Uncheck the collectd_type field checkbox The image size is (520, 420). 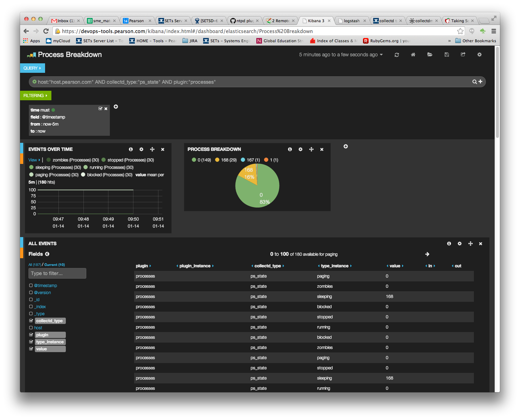(31, 320)
